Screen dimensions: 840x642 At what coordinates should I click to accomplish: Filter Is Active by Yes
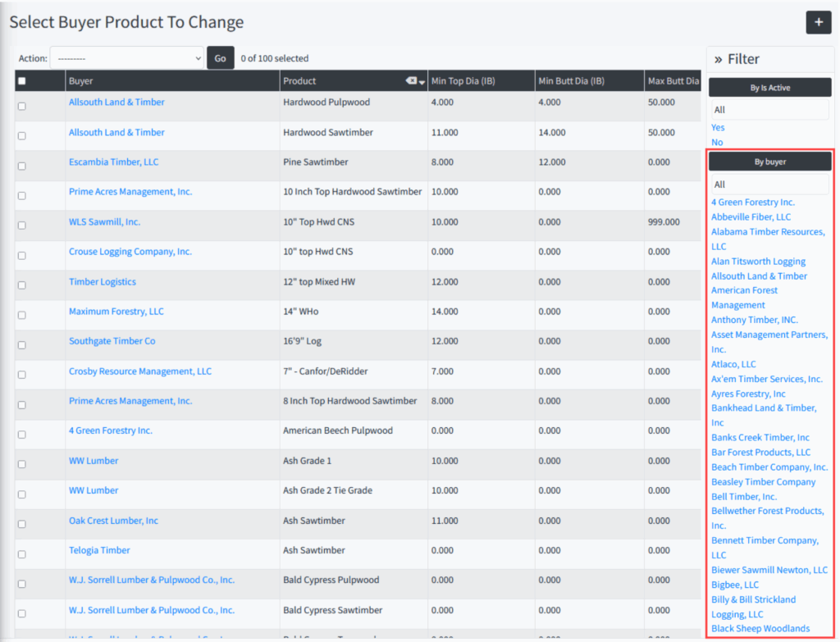coord(718,127)
